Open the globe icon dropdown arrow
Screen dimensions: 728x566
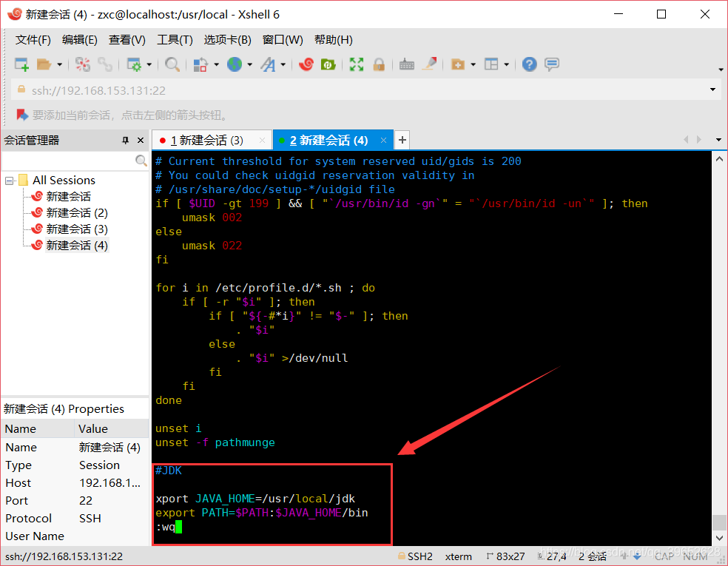pyautogui.click(x=250, y=64)
